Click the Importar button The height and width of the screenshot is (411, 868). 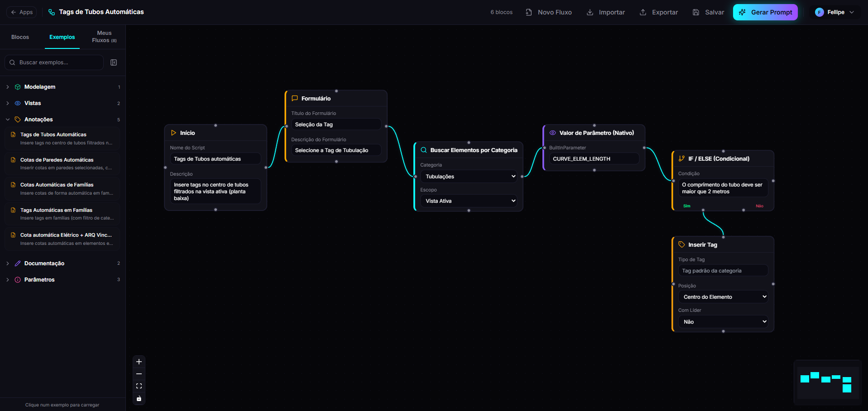pos(606,12)
